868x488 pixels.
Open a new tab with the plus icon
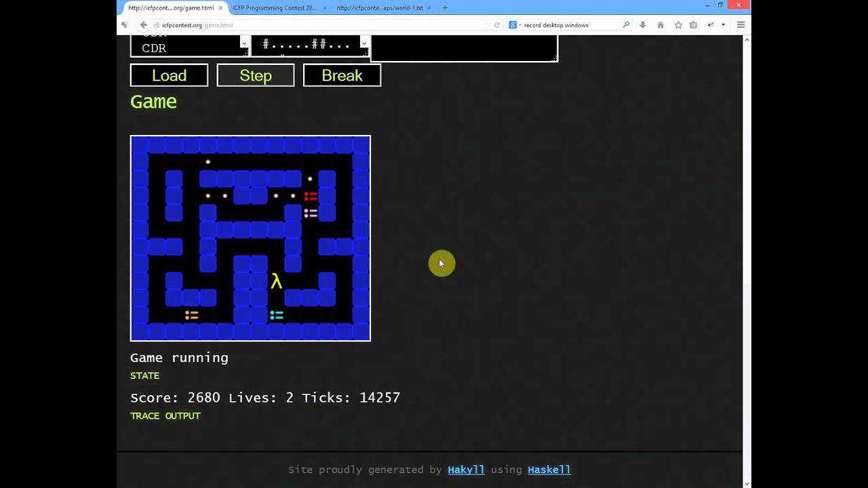(445, 7)
